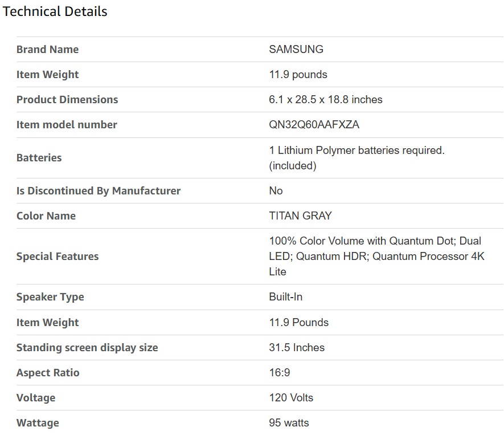
Task: Select model number QN32Q60AAFXZA
Action: 314,125
